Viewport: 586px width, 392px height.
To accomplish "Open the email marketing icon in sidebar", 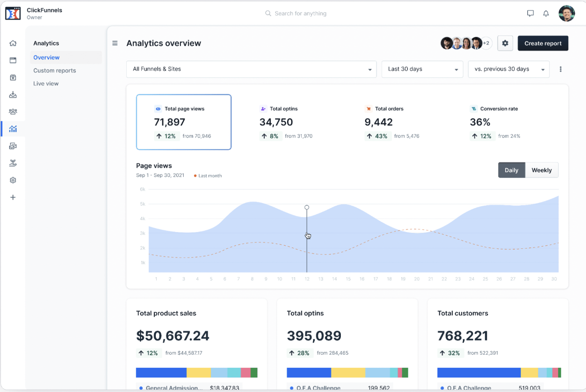I will [13, 146].
